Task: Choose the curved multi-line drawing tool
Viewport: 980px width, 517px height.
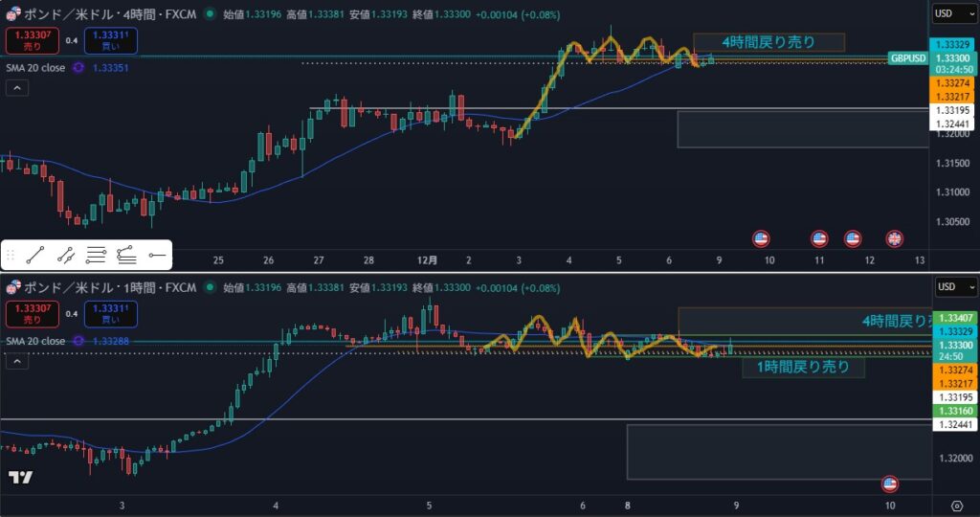Action: (126, 255)
